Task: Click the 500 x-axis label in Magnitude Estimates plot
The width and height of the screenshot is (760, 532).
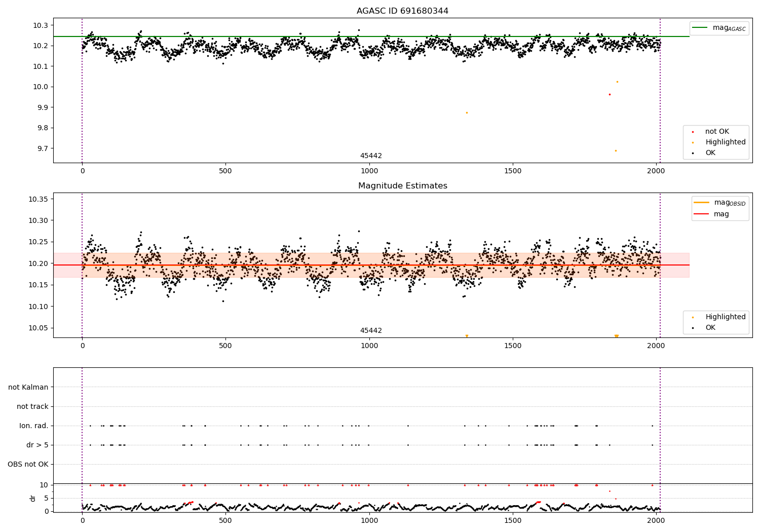Action: click(x=225, y=346)
